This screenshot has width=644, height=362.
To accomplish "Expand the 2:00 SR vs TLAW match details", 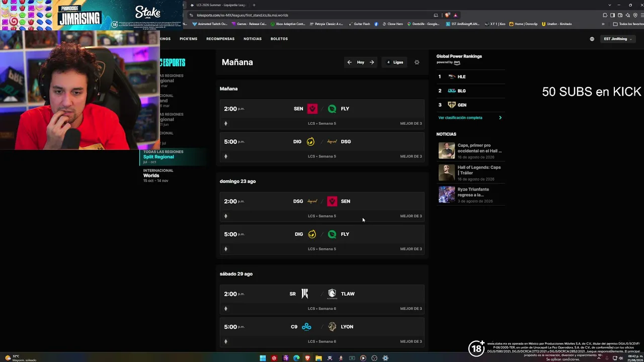I will tap(225, 309).
